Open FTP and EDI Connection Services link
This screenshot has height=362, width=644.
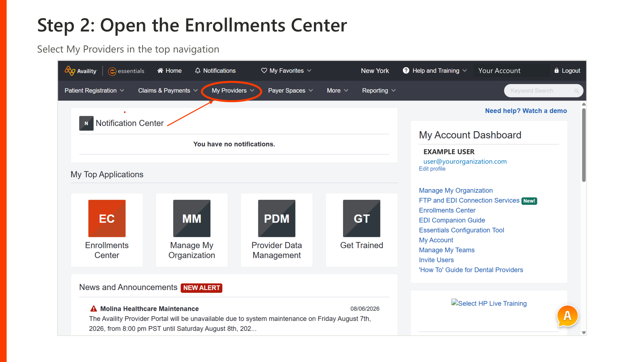pos(469,200)
